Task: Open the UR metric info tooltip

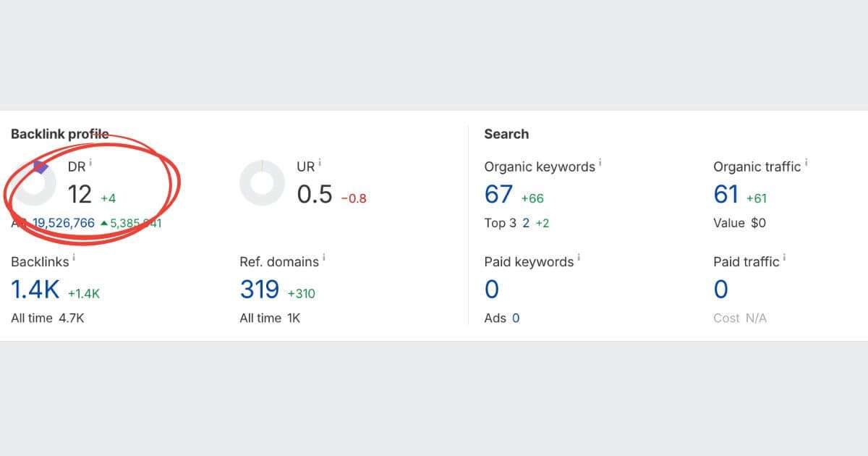Action: point(319,161)
